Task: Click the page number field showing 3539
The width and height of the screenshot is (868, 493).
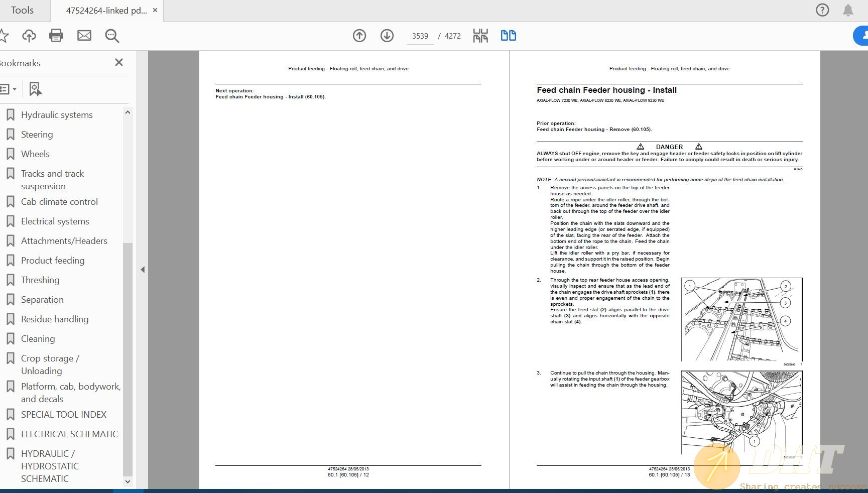Action: tap(420, 36)
